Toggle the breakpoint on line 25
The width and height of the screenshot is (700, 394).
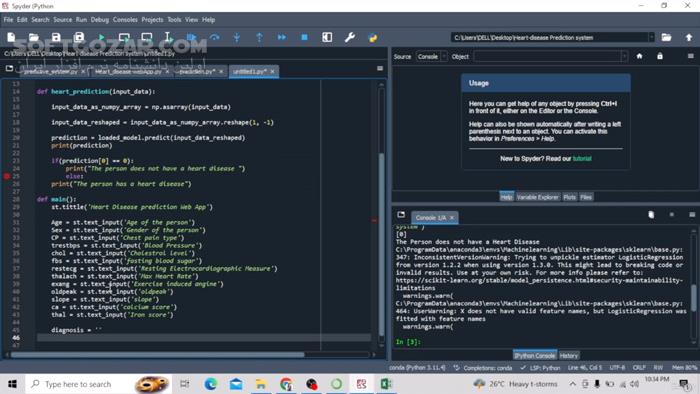tap(7, 176)
